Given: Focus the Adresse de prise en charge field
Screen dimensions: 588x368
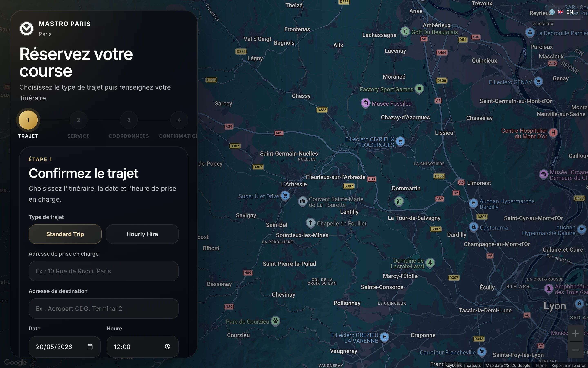Looking at the screenshot, I should click(104, 271).
